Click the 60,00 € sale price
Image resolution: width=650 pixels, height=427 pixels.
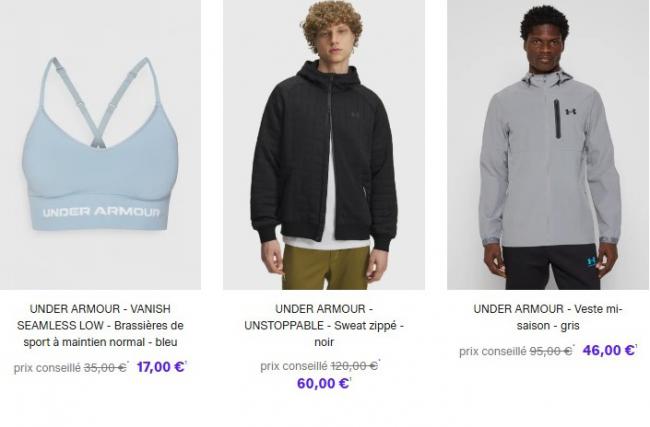click(x=323, y=383)
